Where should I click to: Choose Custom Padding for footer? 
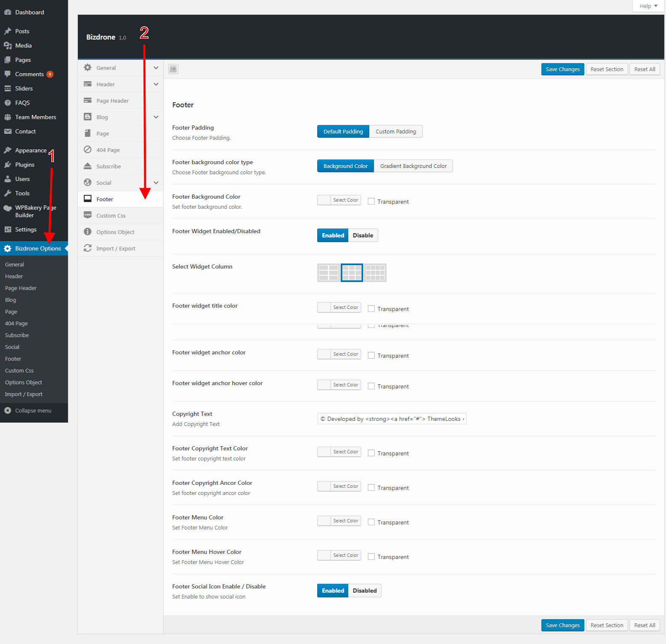(396, 131)
